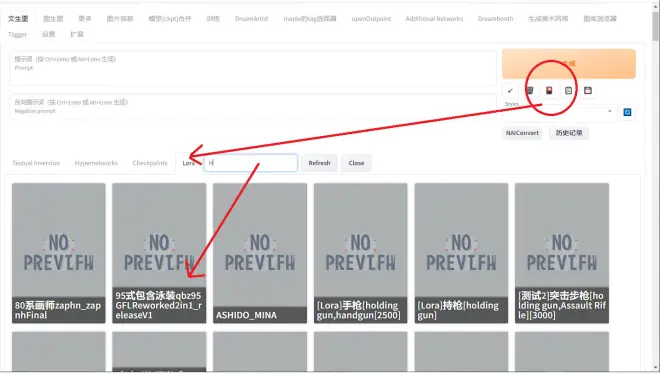Viewport: 660px width, 374px height.
Task: Click the Close button next to Refresh
Action: 356,163
